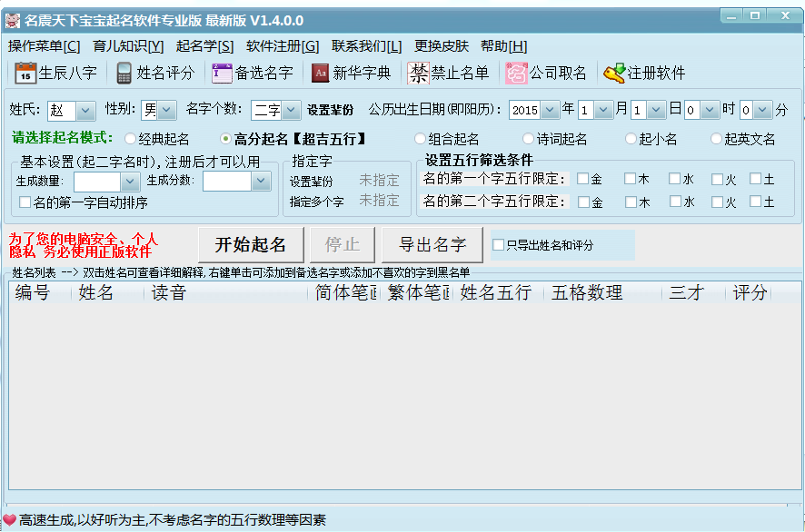Viewport: 805px width, 532px height.
Task: Click the heart icon in the status bar
Action: pos(11,520)
